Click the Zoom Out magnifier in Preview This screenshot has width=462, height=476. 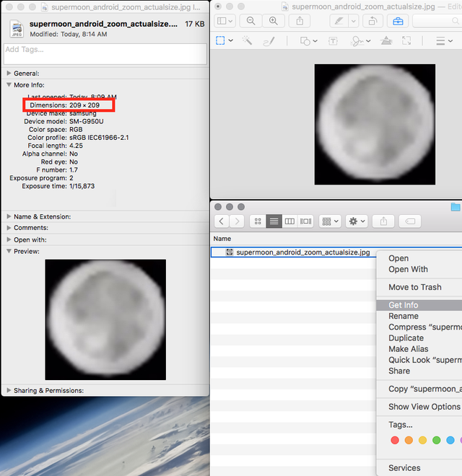click(250, 21)
